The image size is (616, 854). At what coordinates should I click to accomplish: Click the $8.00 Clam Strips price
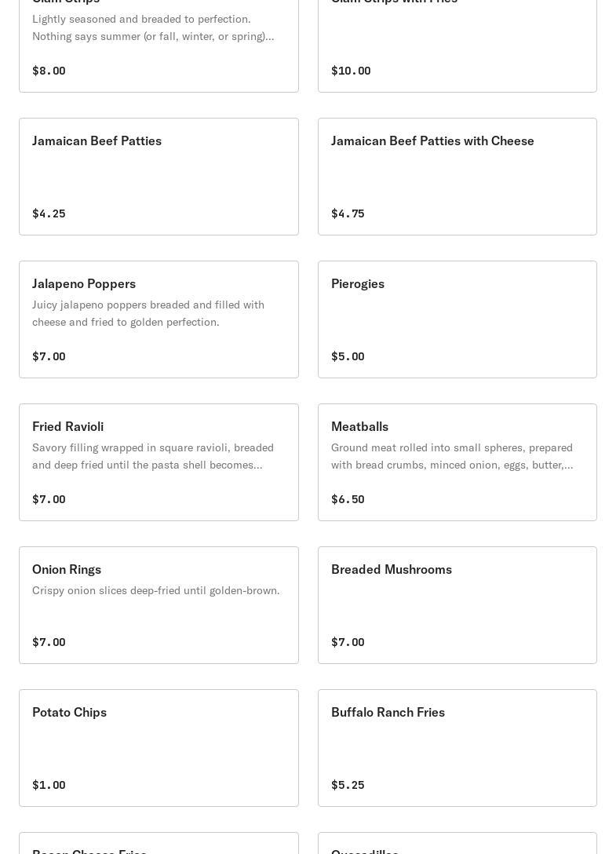click(x=49, y=71)
